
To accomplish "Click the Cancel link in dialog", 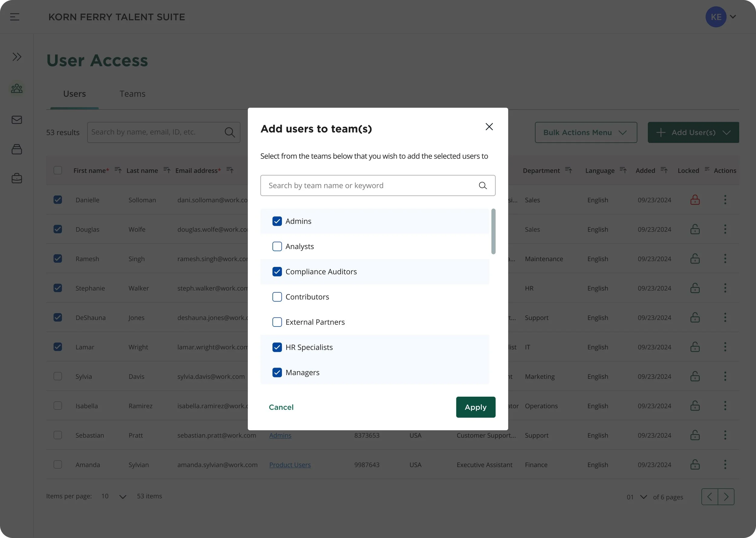I will coord(281,407).
